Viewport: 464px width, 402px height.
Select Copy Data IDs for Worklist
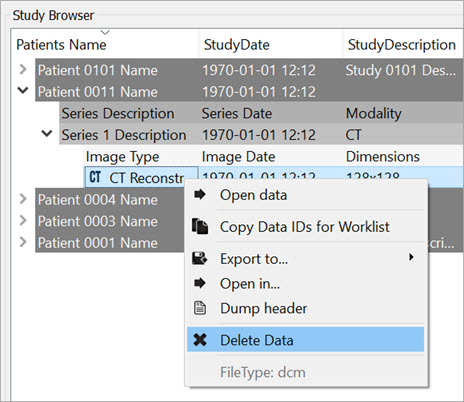tap(305, 227)
